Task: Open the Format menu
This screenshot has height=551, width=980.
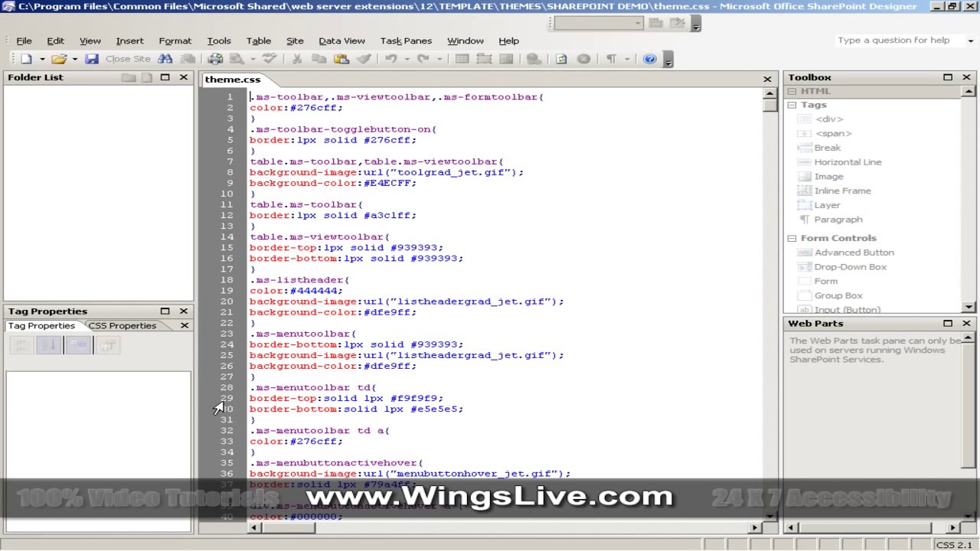Action: (175, 41)
